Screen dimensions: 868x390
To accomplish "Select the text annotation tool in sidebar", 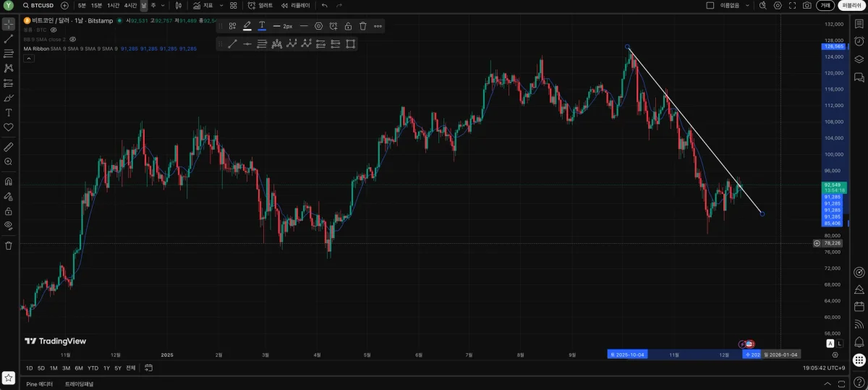I will (x=9, y=113).
